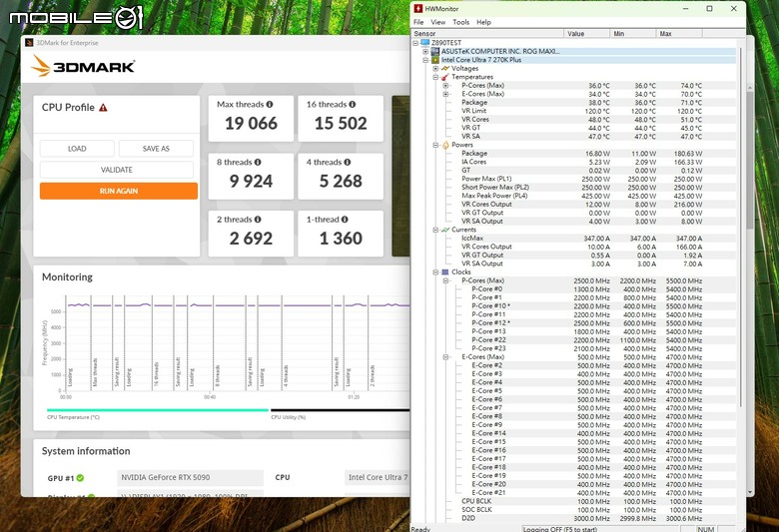This screenshot has width=779, height=532.
Task: Click Max threads info icon
Action: pyautogui.click(x=270, y=105)
